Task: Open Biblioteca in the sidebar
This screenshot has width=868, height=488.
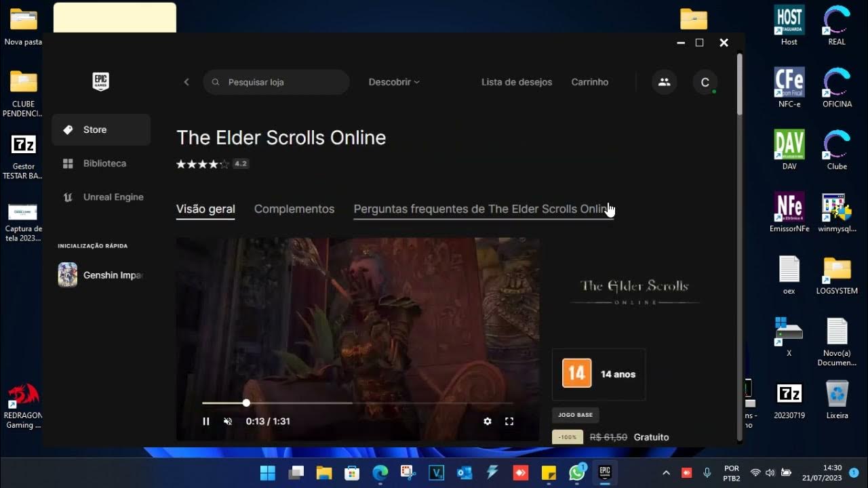Action: [x=101, y=163]
